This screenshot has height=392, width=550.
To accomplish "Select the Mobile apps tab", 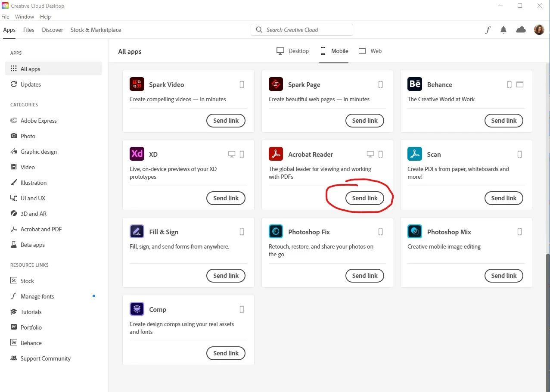I will coord(334,51).
